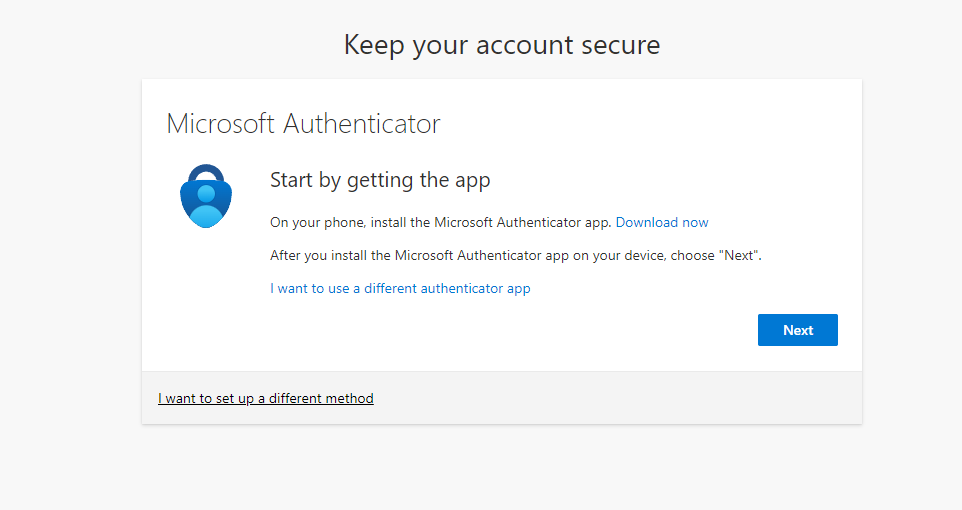The width and height of the screenshot is (962, 510).
Task: Click the person silhouette inside the padlock icon
Action: point(206,204)
